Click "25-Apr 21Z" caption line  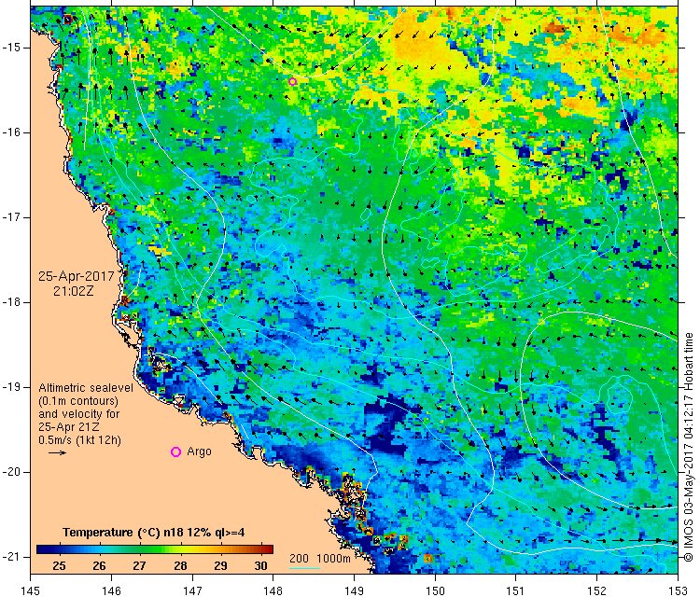[x=69, y=427]
